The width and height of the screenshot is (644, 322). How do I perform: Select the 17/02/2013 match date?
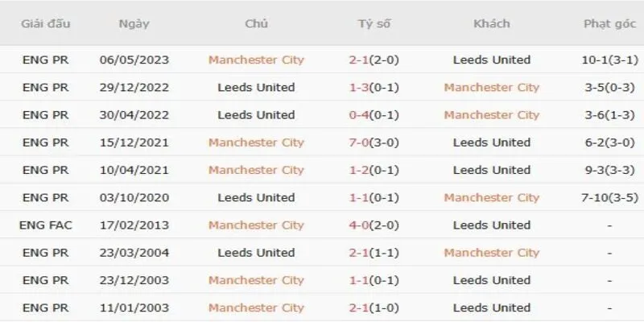pyautogui.click(x=134, y=225)
